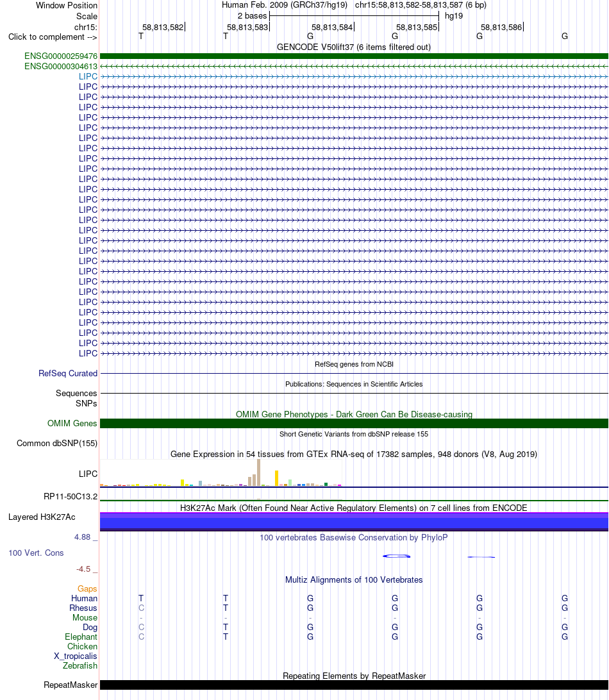
Task: Click 'Click to complement -->' to flip bases
Action: 53,37
